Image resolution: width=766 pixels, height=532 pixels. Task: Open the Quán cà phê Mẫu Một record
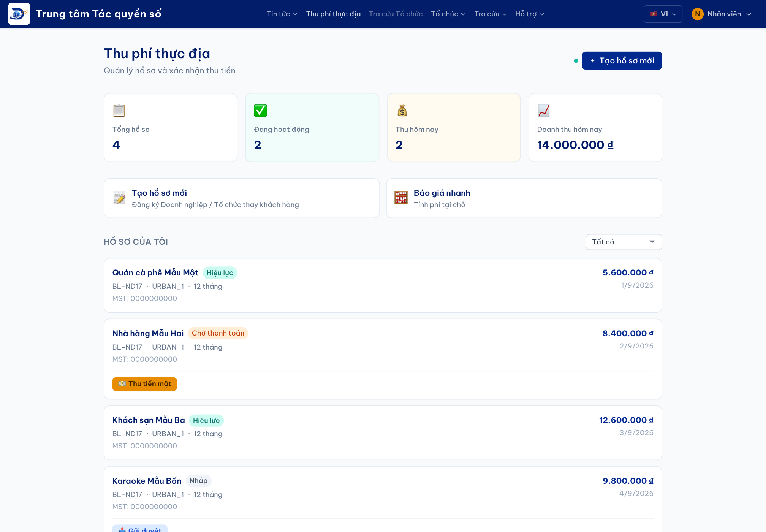tap(383, 285)
